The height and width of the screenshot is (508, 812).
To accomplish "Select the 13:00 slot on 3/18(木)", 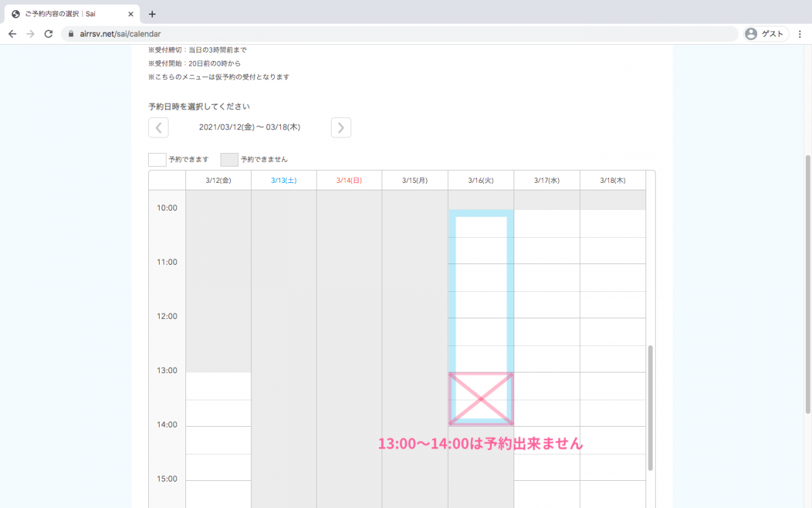I will pos(612,386).
